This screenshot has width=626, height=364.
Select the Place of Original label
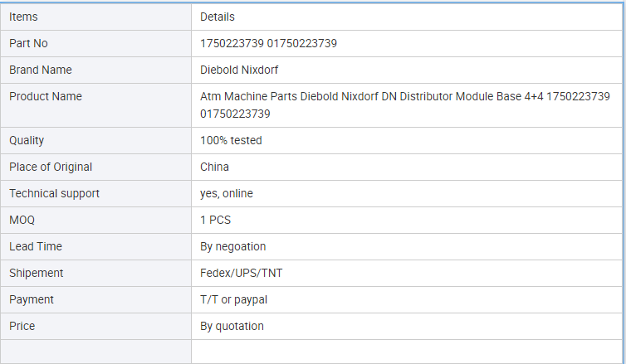click(51, 167)
